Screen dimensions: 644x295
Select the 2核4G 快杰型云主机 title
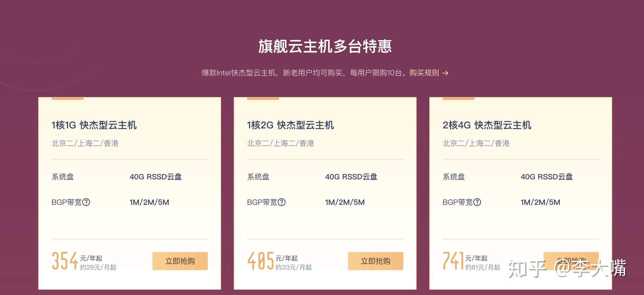click(x=487, y=125)
